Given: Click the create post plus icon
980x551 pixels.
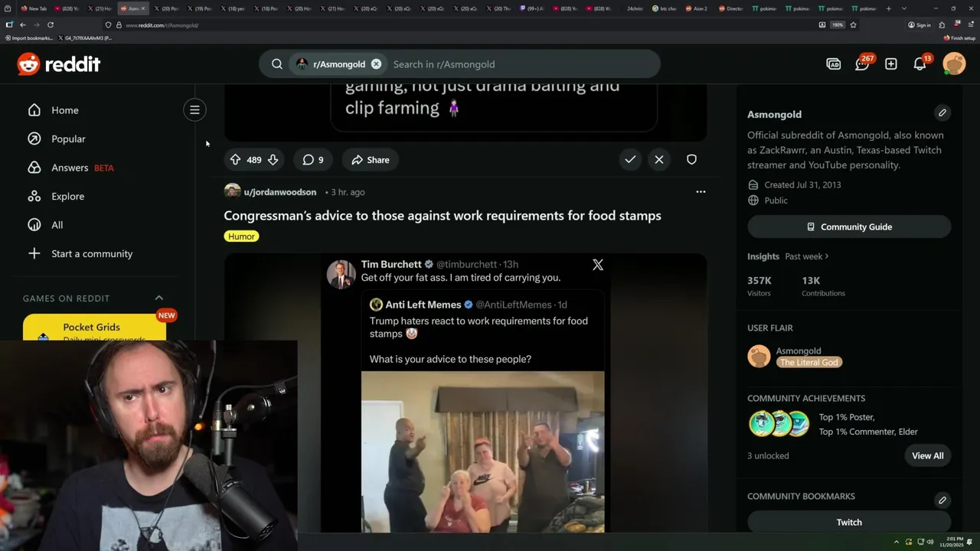Looking at the screenshot, I should 891,64.
